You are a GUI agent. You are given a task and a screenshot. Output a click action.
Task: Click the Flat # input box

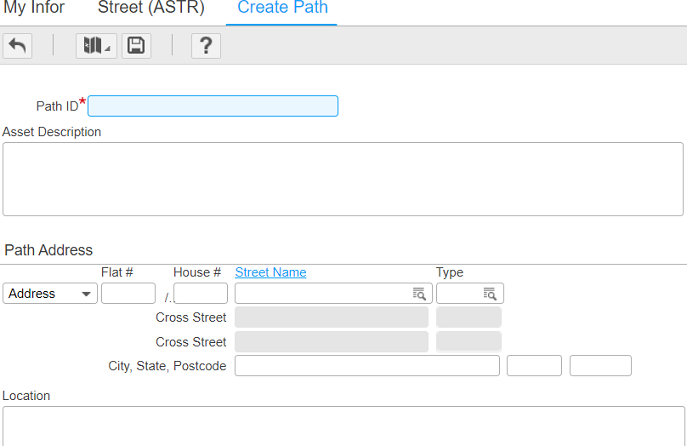128,294
